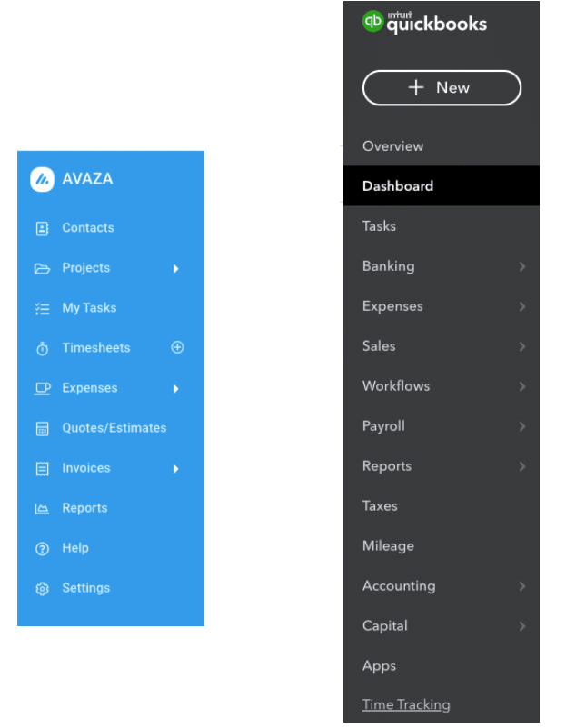Click the + New button

[442, 88]
